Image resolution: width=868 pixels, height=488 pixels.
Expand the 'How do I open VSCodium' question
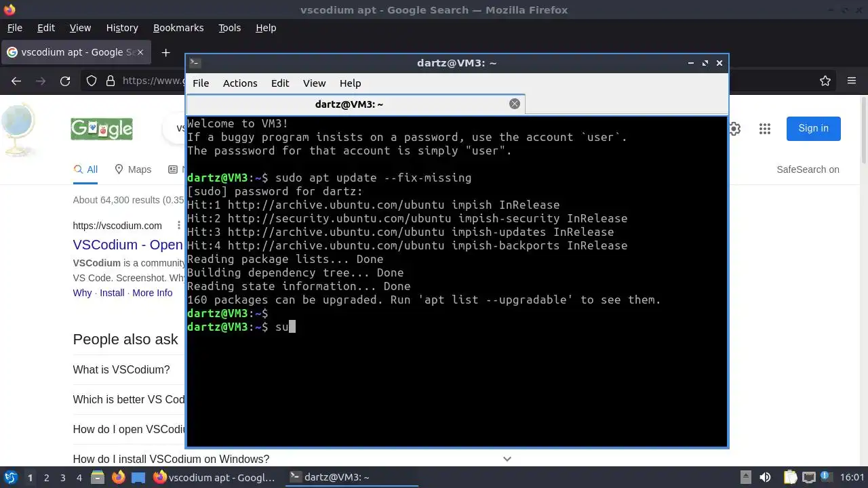pos(129,429)
